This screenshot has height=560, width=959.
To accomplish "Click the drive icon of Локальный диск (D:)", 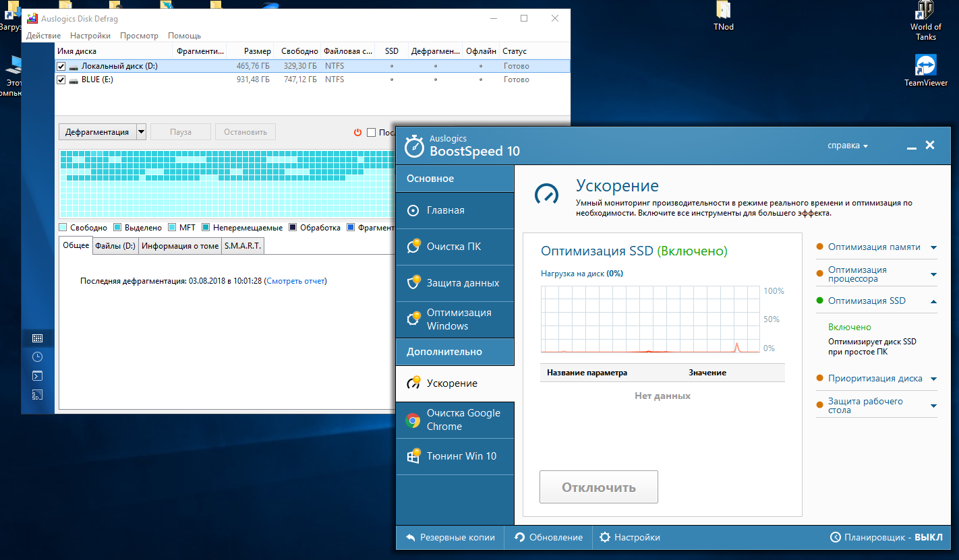I will [x=73, y=66].
